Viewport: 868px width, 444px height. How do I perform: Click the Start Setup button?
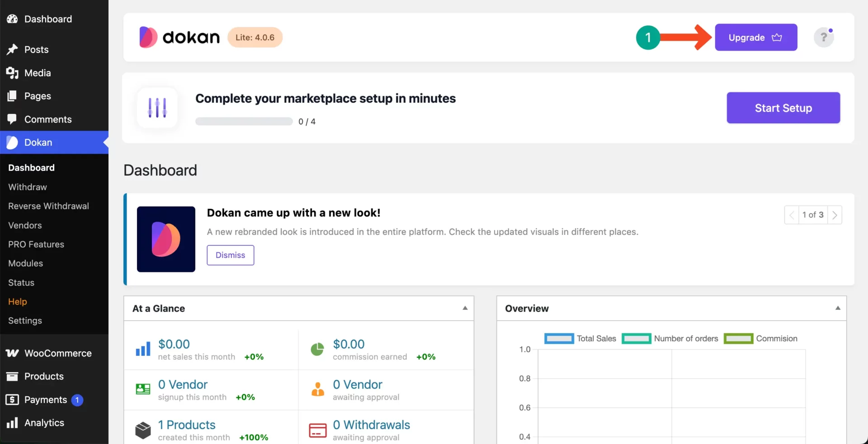783,108
